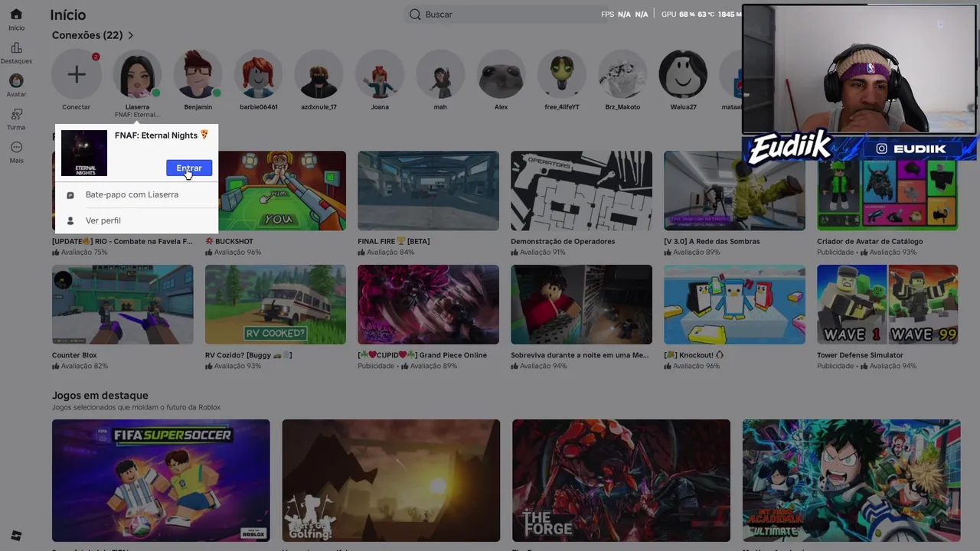The width and height of the screenshot is (980, 551).
Task: Click the Instagram EUDIIK overlay icon
Action: pyautogui.click(x=881, y=148)
